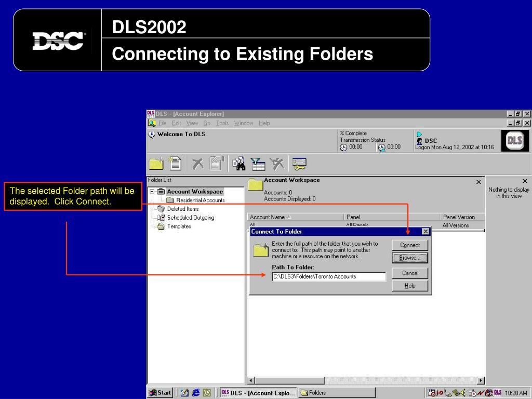
Task: Click folder icon in Connect To Folder dialog
Action: click(x=261, y=250)
